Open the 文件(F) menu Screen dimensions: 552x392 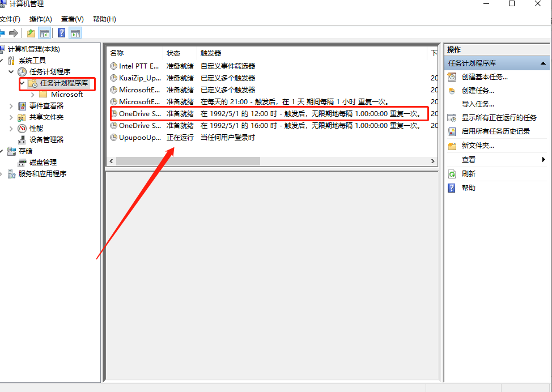coord(10,19)
